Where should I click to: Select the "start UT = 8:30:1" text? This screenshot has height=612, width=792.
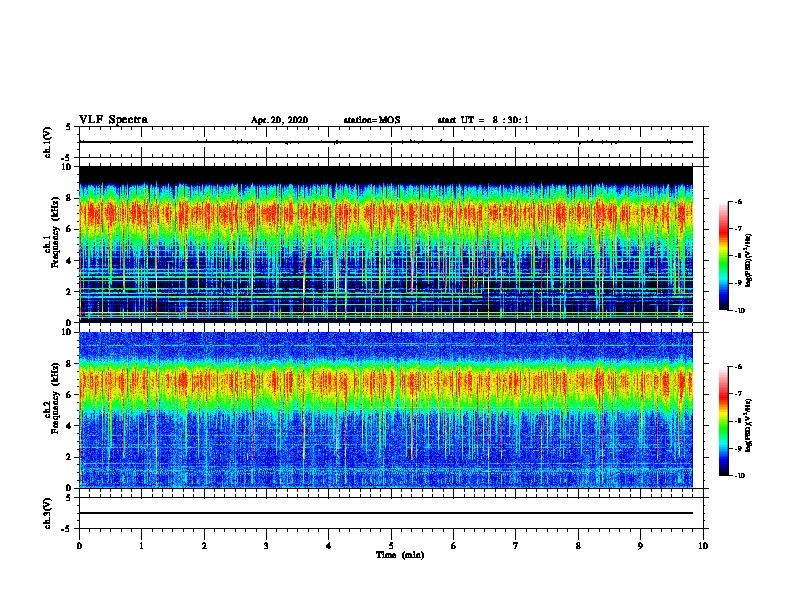point(483,120)
